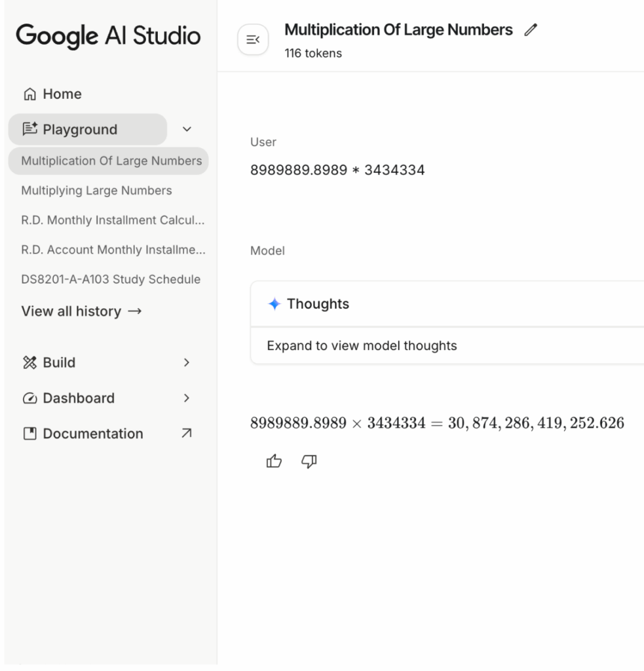Click the user prompt text 8989889.8989 * 3434334

pos(337,170)
